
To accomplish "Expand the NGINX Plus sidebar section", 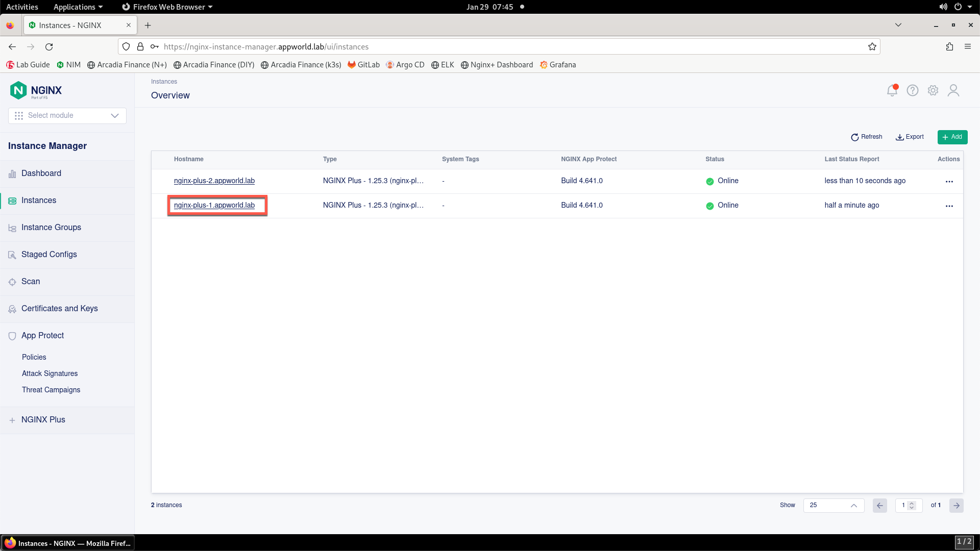I will tap(67, 420).
